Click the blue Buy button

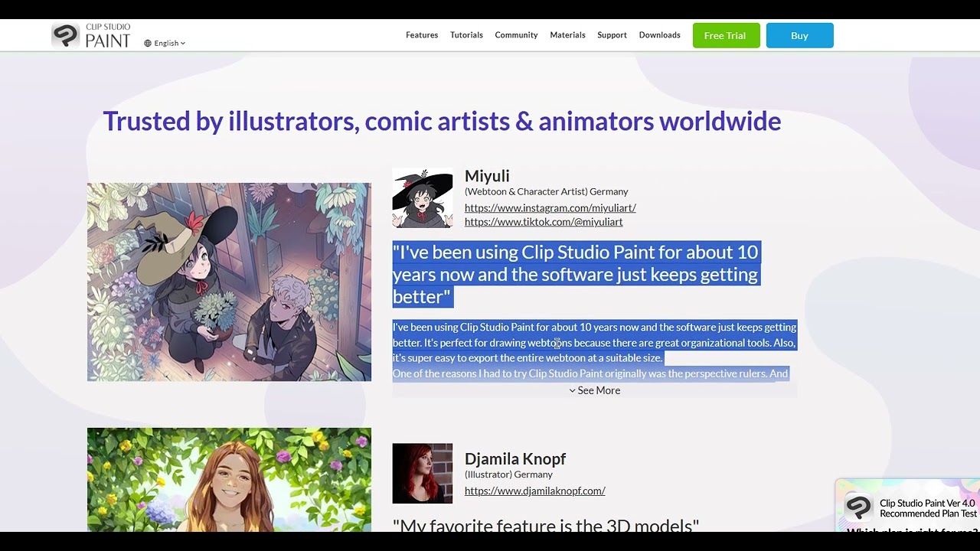click(x=799, y=35)
